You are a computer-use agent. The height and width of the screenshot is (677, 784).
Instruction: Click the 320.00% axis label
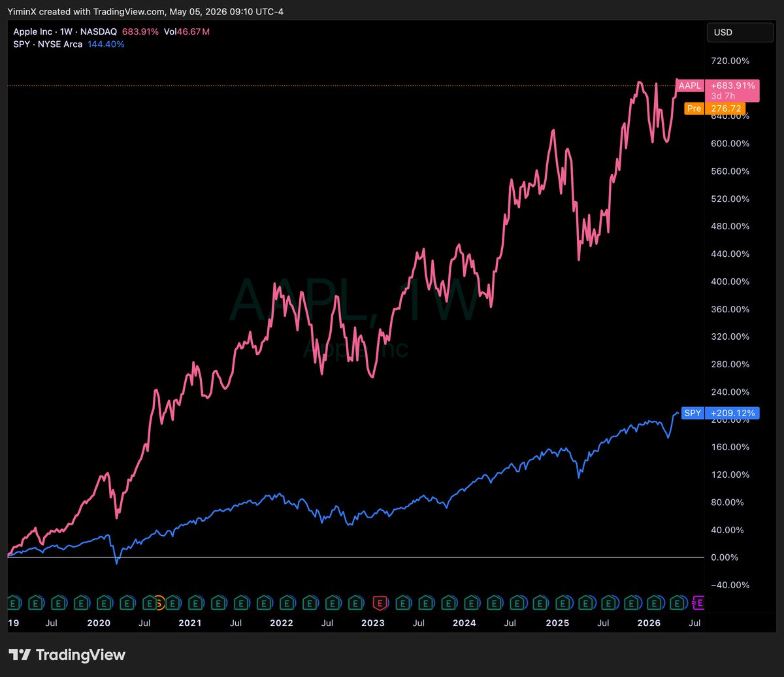[x=730, y=337]
